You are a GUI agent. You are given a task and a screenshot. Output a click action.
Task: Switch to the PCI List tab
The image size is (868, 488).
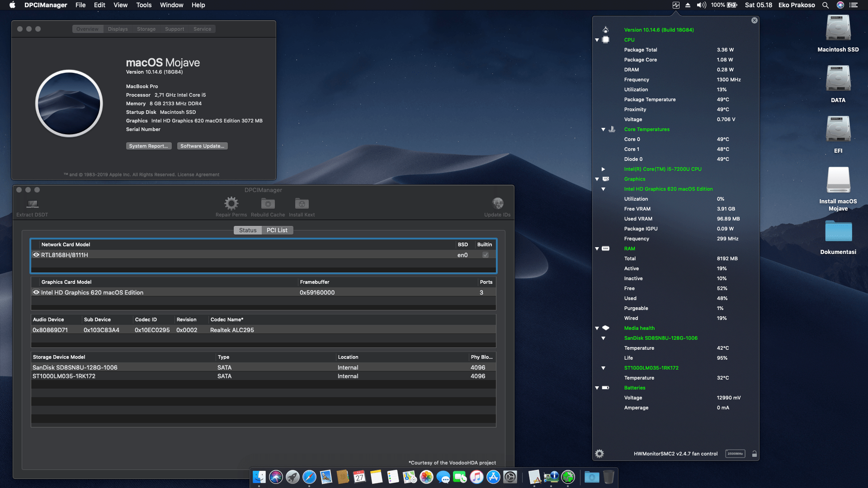277,230
